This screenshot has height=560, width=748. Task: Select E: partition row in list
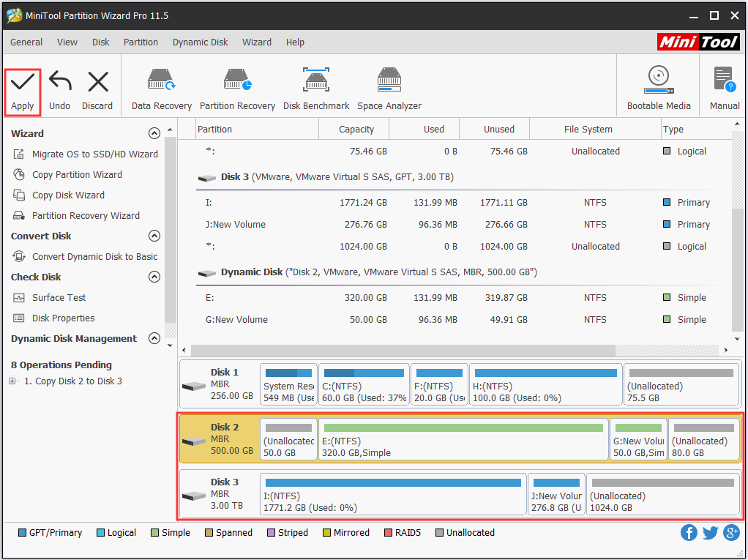[x=463, y=298]
